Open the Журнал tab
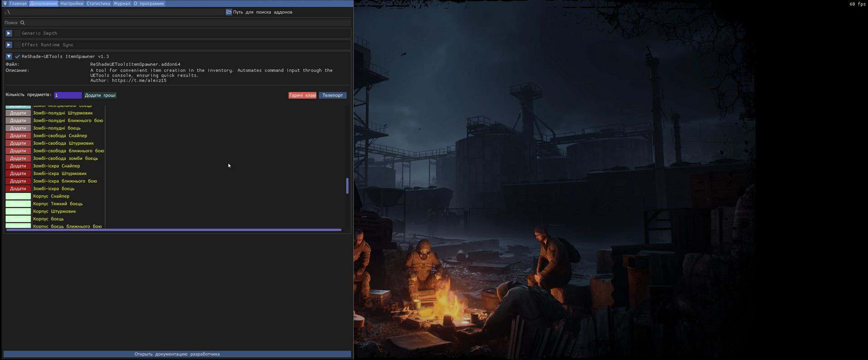 [x=121, y=4]
